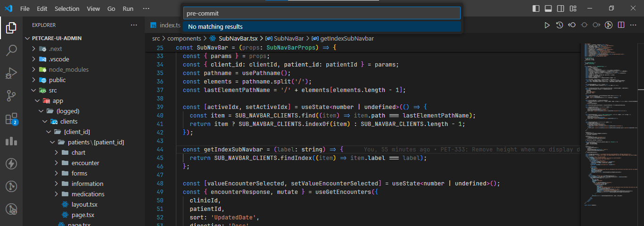Screen dimensions: 644x226
Task: Run the file with the play button
Action: point(547,25)
